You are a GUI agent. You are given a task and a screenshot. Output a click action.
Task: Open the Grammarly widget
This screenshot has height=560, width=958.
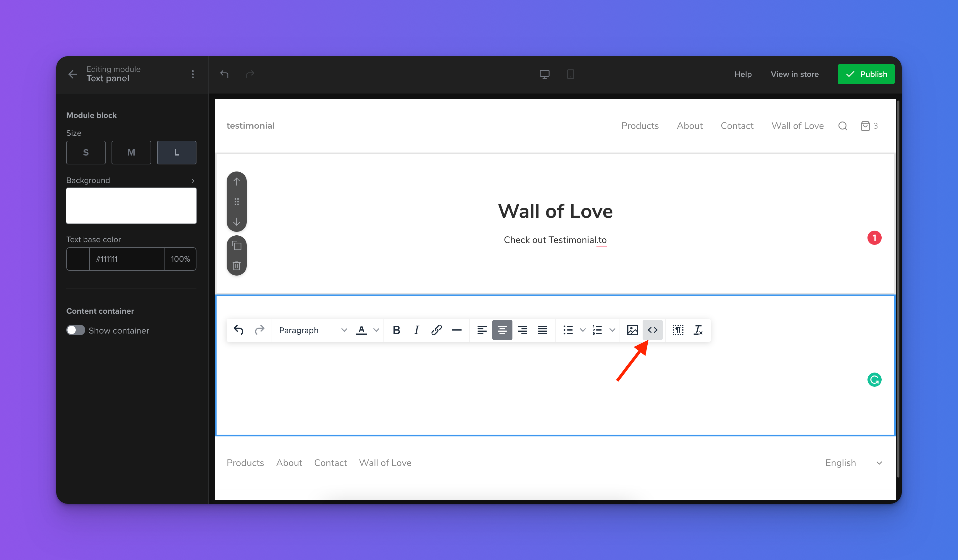pyautogui.click(x=874, y=380)
